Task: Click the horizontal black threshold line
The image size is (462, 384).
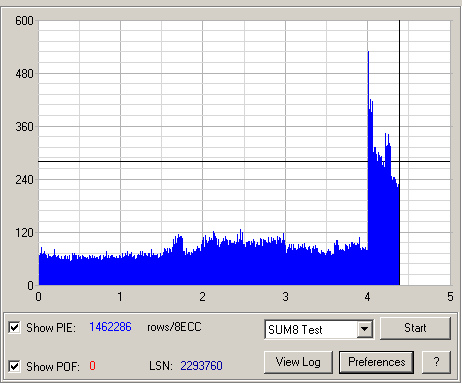Action: click(x=200, y=161)
